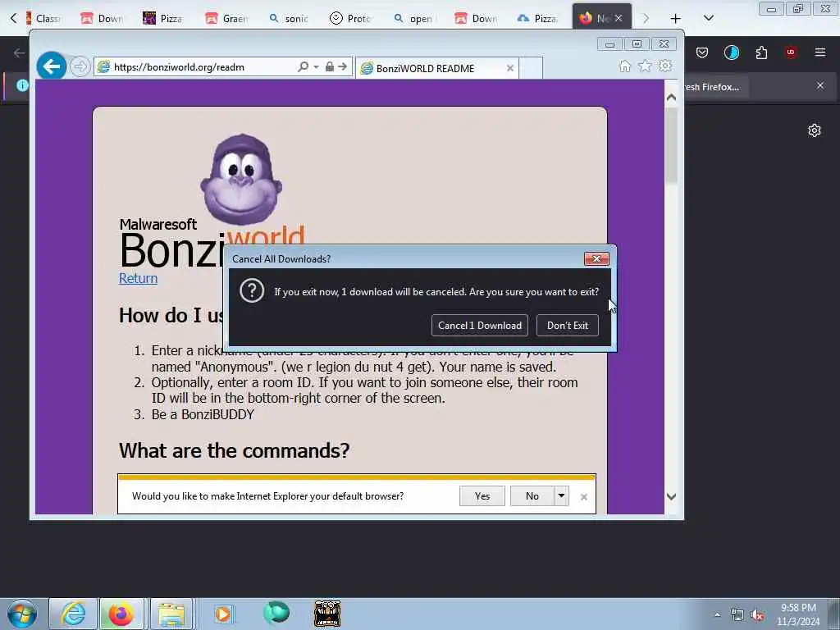Dismiss the default browser notification bar
This screenshot has width=840, height=630.
click(584, 497)
